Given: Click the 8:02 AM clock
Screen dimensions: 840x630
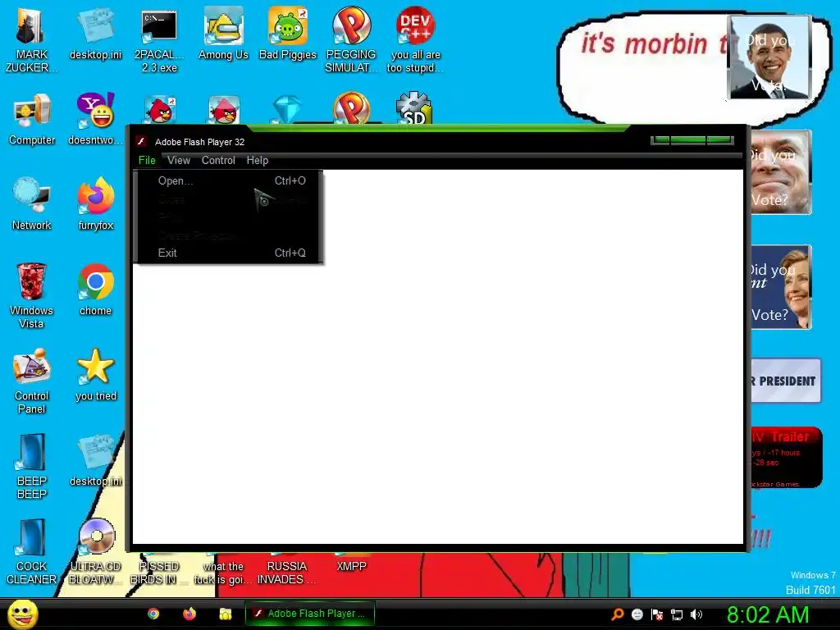Looking at the screenshot, I should coord(768,614).
